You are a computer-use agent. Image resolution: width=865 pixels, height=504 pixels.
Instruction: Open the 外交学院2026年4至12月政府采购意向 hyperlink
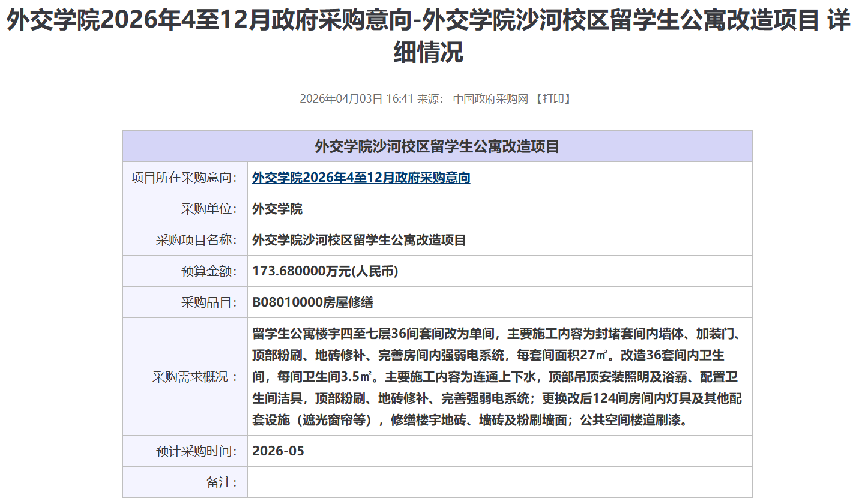pyautogui.click(x=361, y=178)
